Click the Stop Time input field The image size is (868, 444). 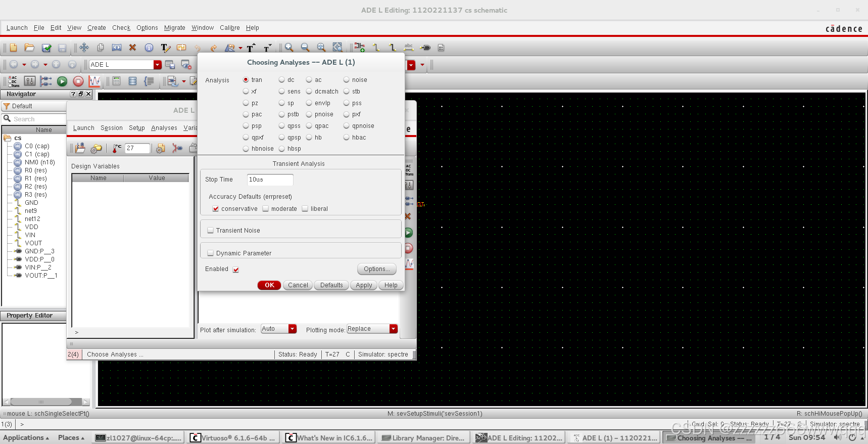(270, 180)
